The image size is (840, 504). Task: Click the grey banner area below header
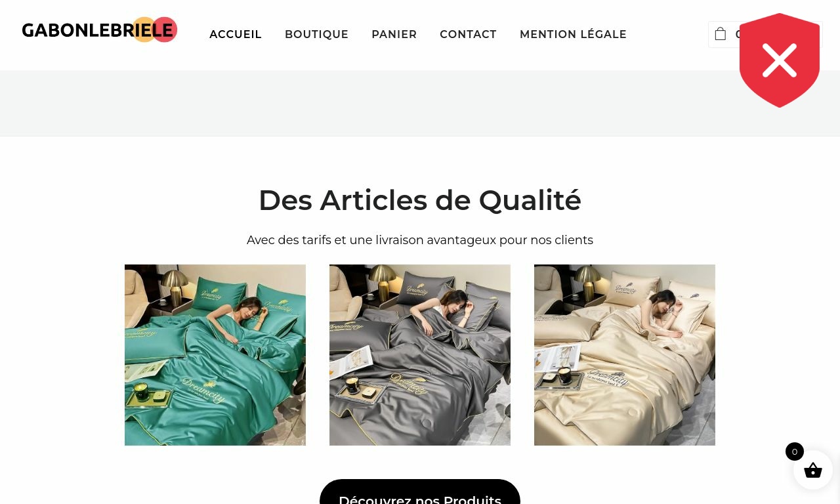click(420, 103)
